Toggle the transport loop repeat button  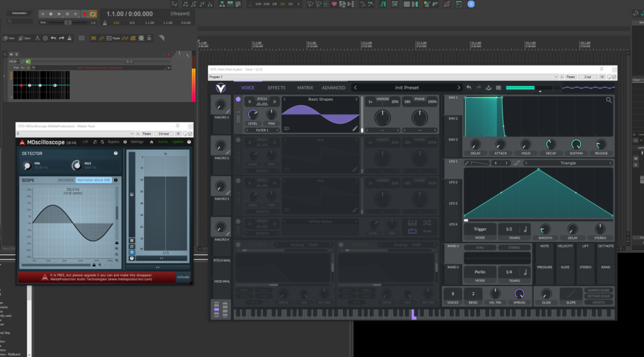click(x=93, y=14)
